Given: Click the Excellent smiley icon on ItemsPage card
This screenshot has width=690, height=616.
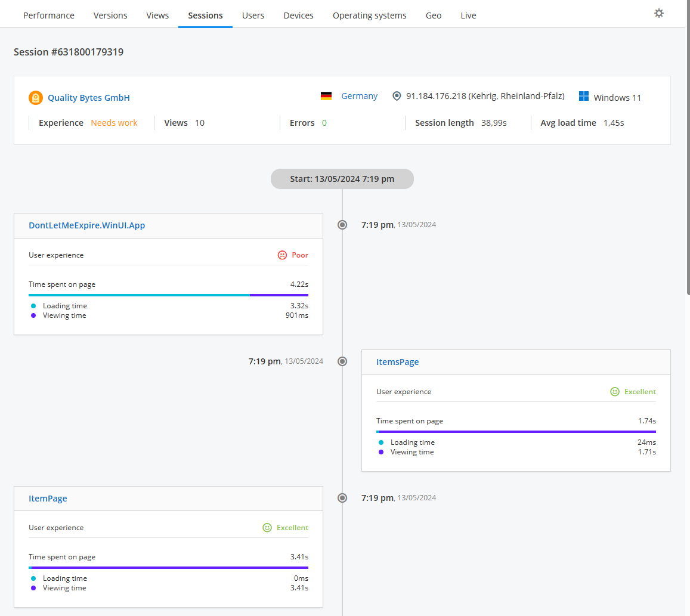Looking at the screenshot, I should (615, 391).
